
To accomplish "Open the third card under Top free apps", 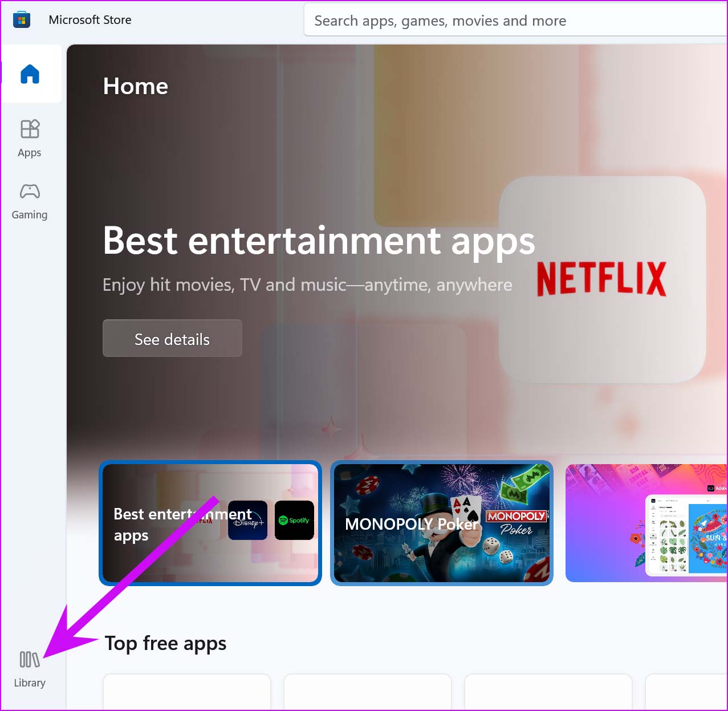I will 548,692.
